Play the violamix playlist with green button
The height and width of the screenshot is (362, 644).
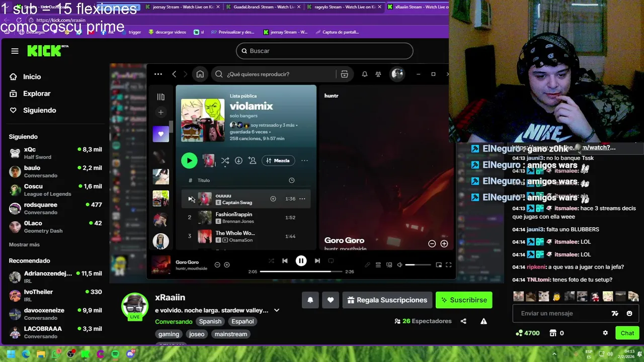point(189,160)
